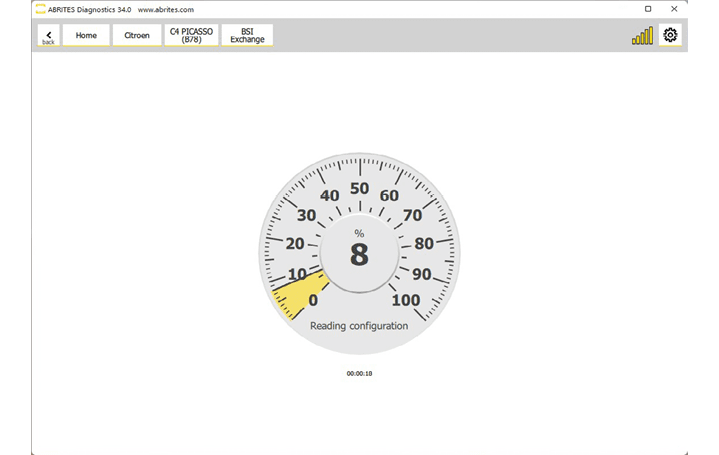Click the back arrow button

pos(48,36)
